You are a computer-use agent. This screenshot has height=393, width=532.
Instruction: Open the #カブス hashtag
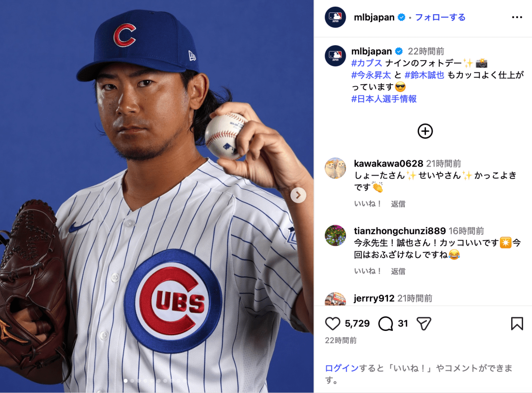click(x=367, y=63)
